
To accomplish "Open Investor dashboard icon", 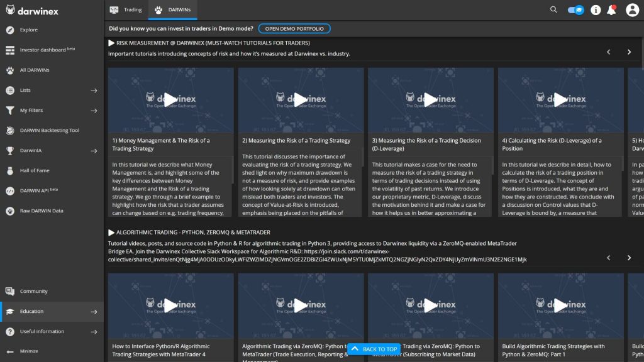I will coord(10,50).
